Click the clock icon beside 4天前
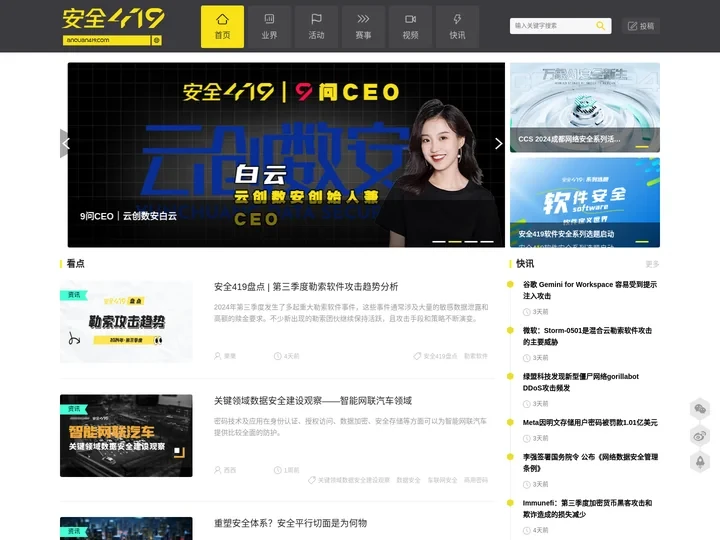This screenshot has width=720, height=540. (x=277, y=356)
